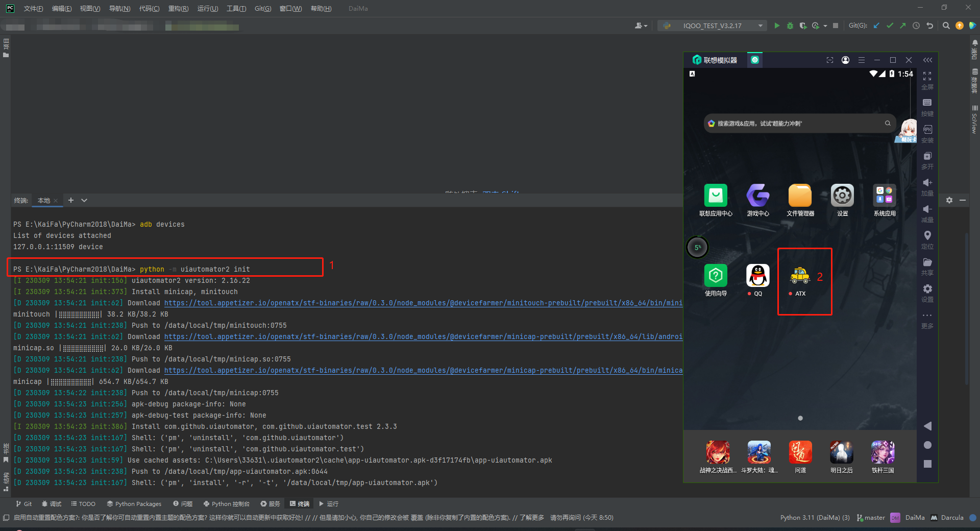Run the IQOO_TEST_V3.2.17 configuration
This screenshot has height=531, width=980.
777,26
